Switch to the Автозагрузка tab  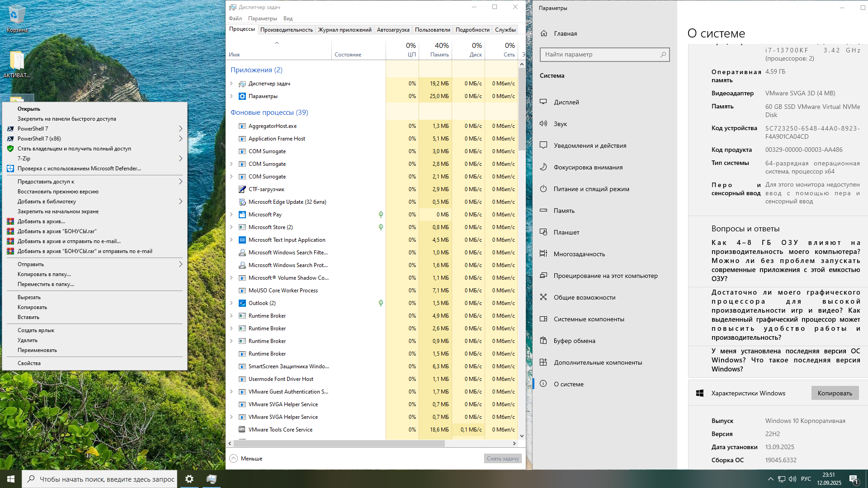pos(393,29)
